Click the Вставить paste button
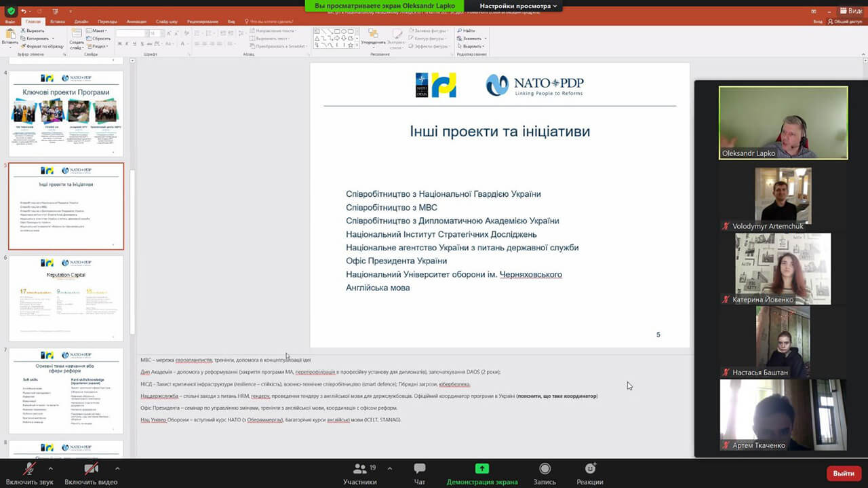This screenshot has height=488, width=868. pyautogui.click(x=10, y=36)
